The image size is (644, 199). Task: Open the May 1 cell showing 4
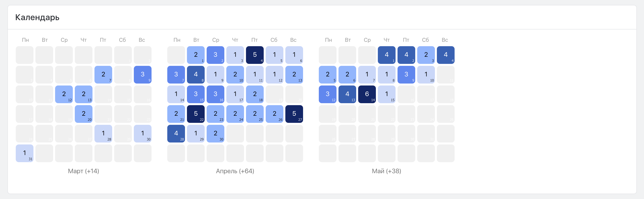coord(386,55)
